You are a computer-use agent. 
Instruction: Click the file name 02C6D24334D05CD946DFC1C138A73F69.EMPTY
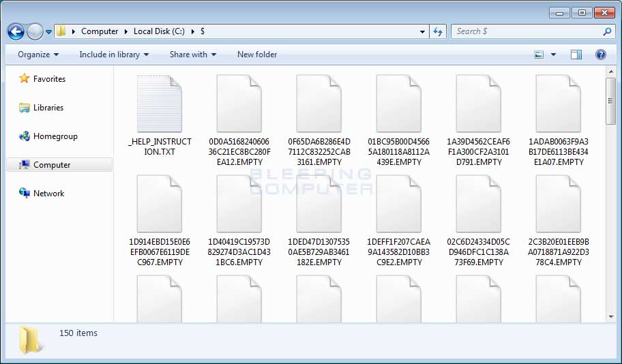[478, 252]
